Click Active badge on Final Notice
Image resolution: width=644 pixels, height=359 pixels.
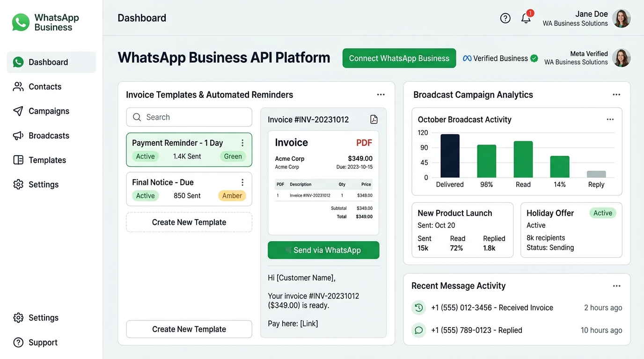[145, 196]
